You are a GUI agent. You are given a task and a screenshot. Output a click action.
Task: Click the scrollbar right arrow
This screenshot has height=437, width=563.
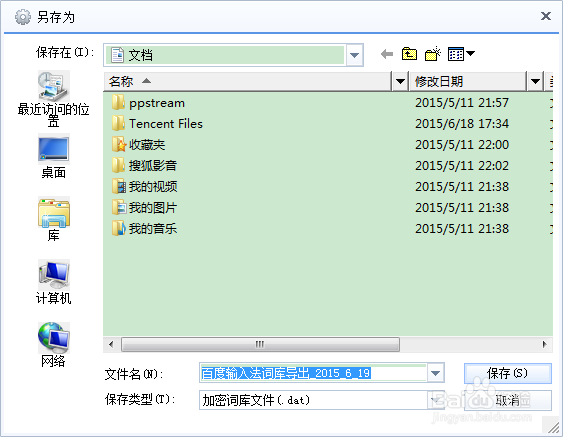pyautogui.click(x=545, y=344)
